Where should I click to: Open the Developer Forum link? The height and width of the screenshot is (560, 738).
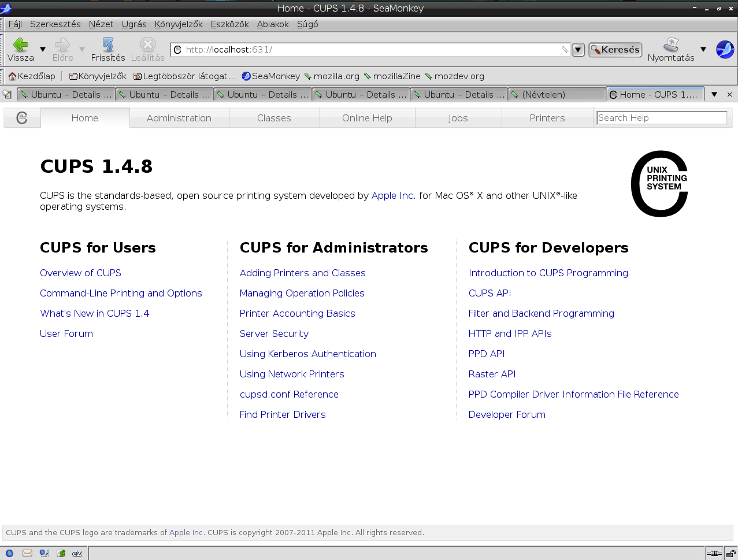tap(507, 414)
